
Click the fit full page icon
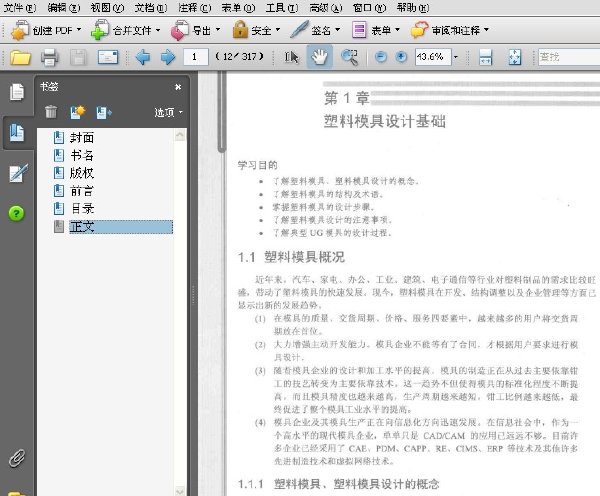[515, 57]
